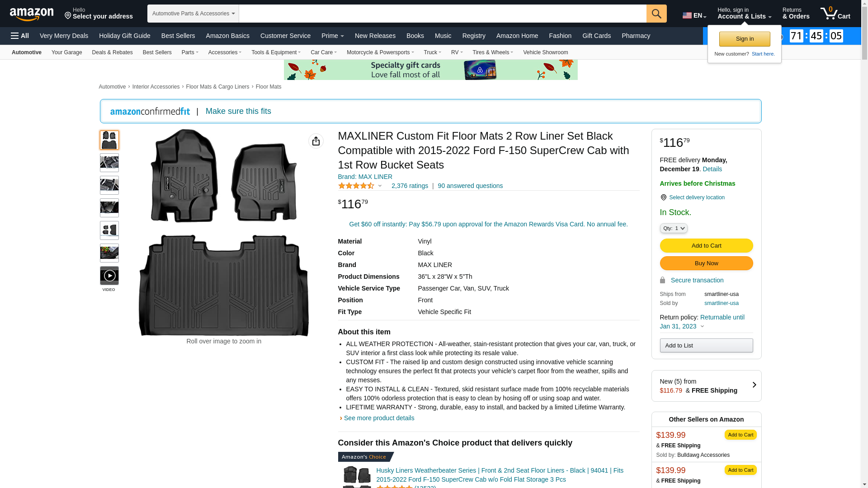
Task: Click the share icon on product image
Action: click(x=316, y=141)
